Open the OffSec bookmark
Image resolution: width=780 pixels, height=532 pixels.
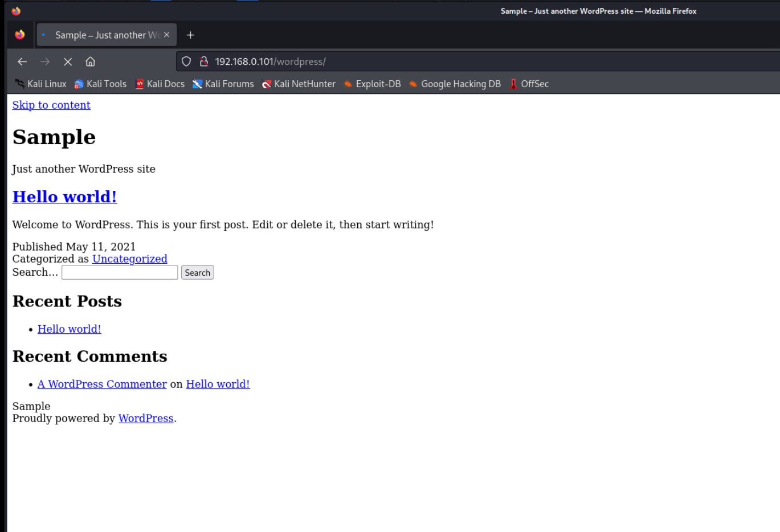(x=529, y=84)
